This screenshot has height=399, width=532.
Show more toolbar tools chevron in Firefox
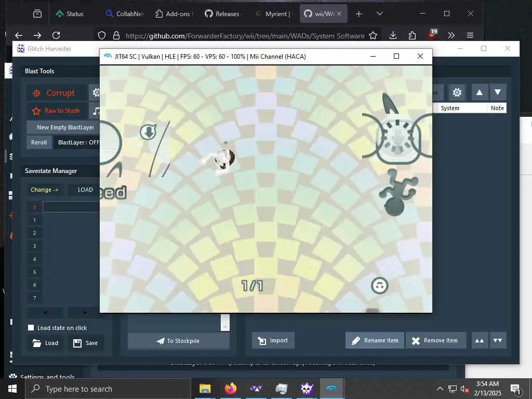(x=451, y=35)
